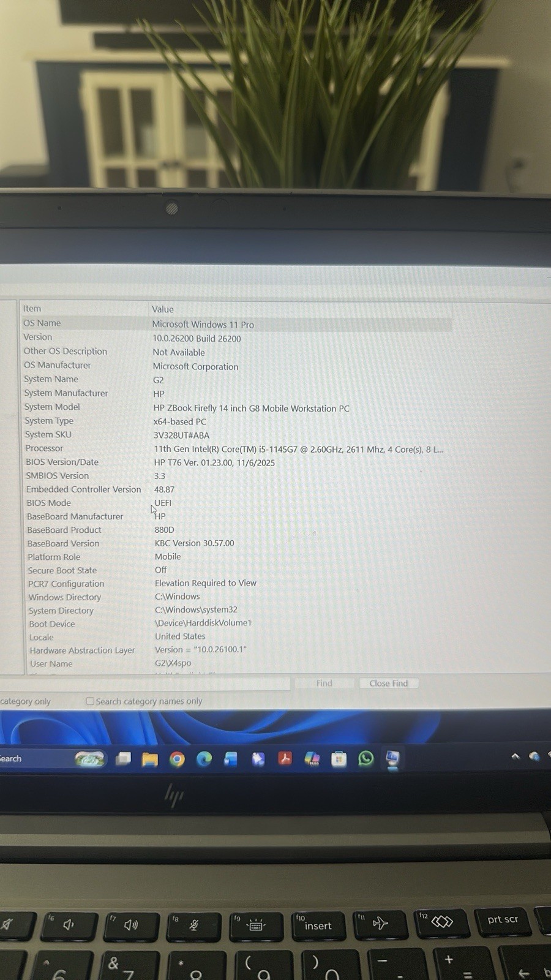Select the OS Manufacturer row
The height and width of the screenshot is (980, 551).
236,366
